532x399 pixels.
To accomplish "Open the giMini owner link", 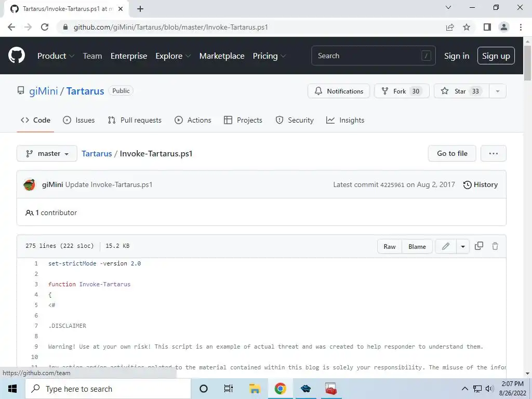I will pos(44,91).
